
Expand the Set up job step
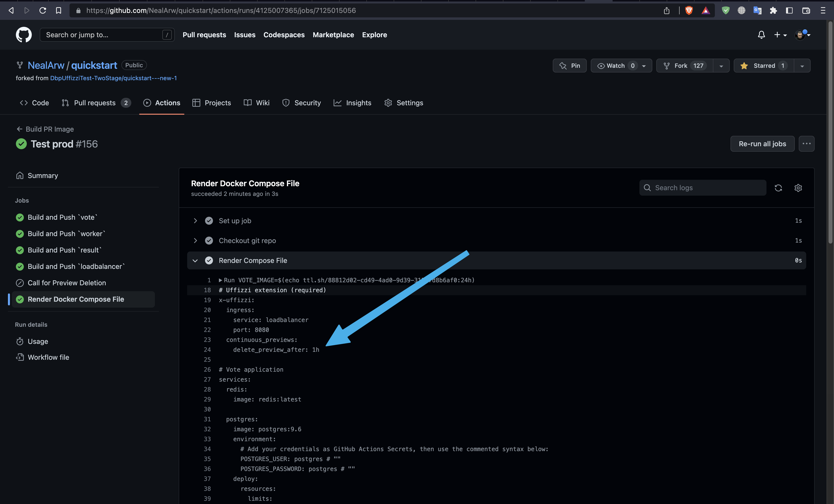point(195,220)
